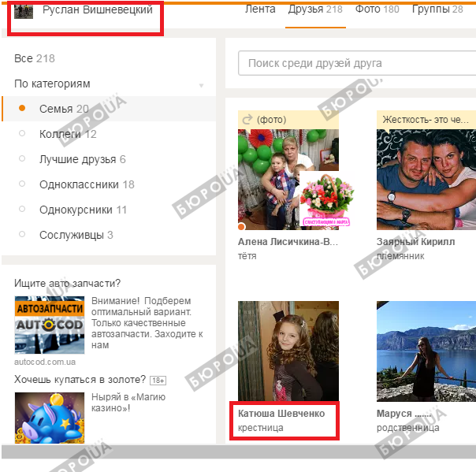Open Катюша Шевченко's profile name link
Image resolution: width=476 pixels, height=472 pixels.
point(281,414)
